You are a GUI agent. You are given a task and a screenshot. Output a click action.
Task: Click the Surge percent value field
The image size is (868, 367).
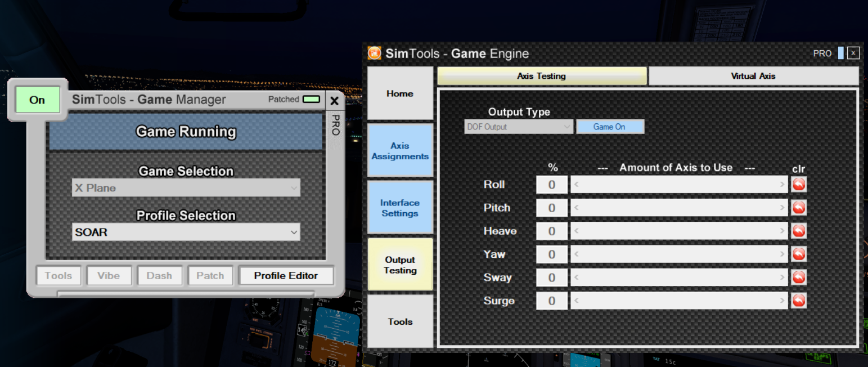552,301
